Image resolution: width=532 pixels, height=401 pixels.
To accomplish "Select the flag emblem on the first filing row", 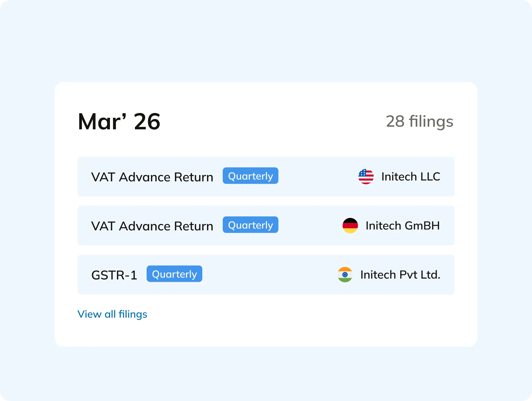I will tap(366, 176).
